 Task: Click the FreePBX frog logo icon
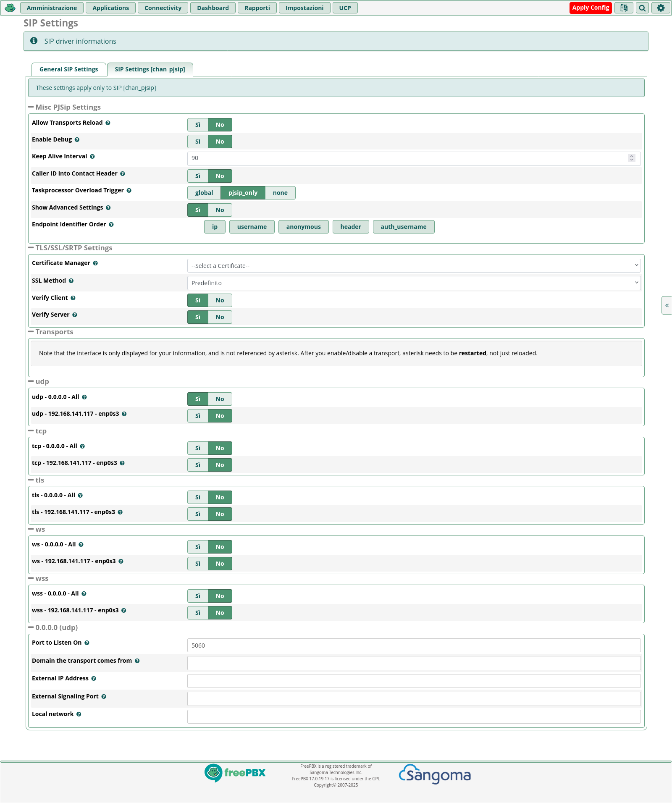[x=10, y=8]
